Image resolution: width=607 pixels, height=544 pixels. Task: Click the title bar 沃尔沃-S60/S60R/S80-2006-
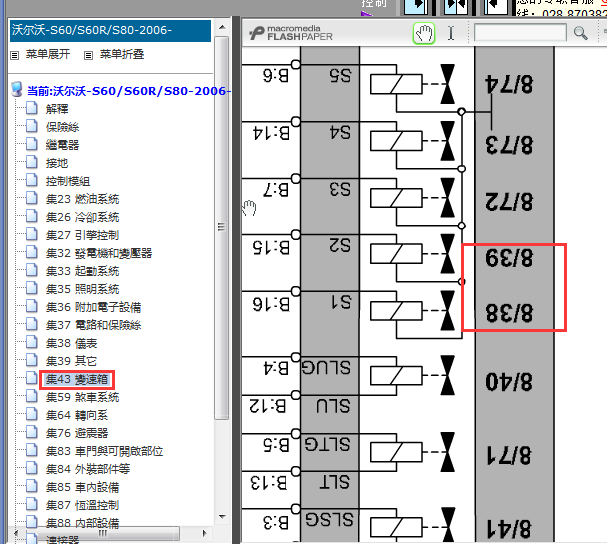(x=110, y=31)
